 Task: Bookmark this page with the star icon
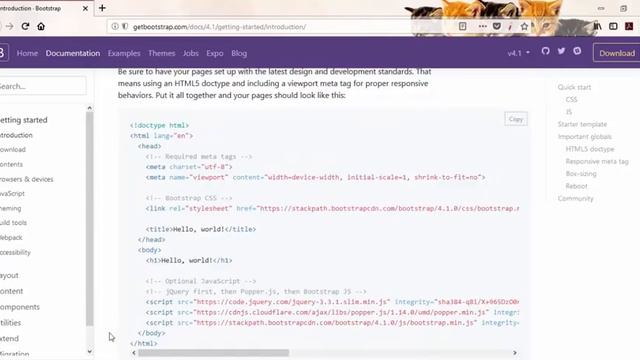(524, 27)
